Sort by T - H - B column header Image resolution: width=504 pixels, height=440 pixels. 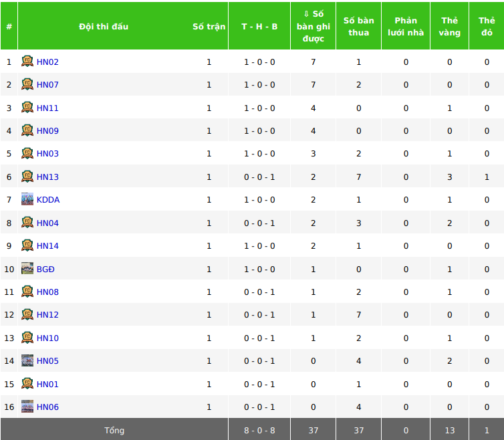pyautogui.click(x=259, y=26)
